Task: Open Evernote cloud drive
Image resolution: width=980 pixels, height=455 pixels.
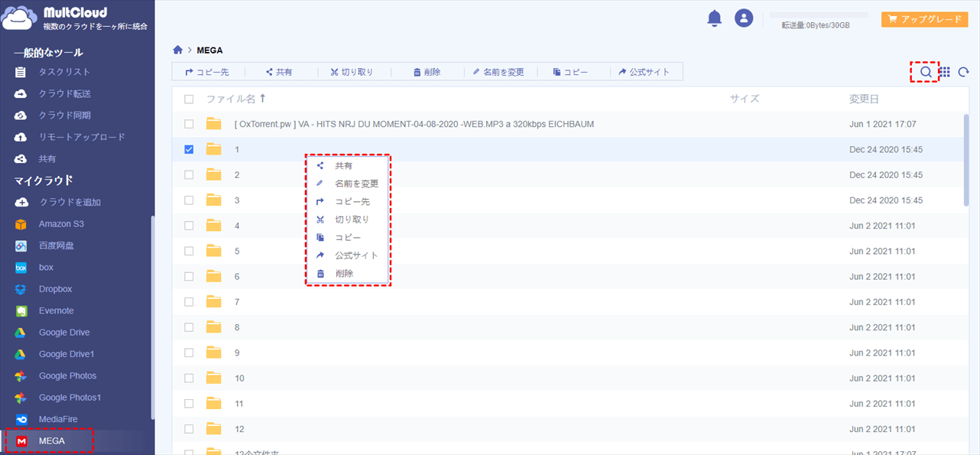Action: [x=56, y=310]
